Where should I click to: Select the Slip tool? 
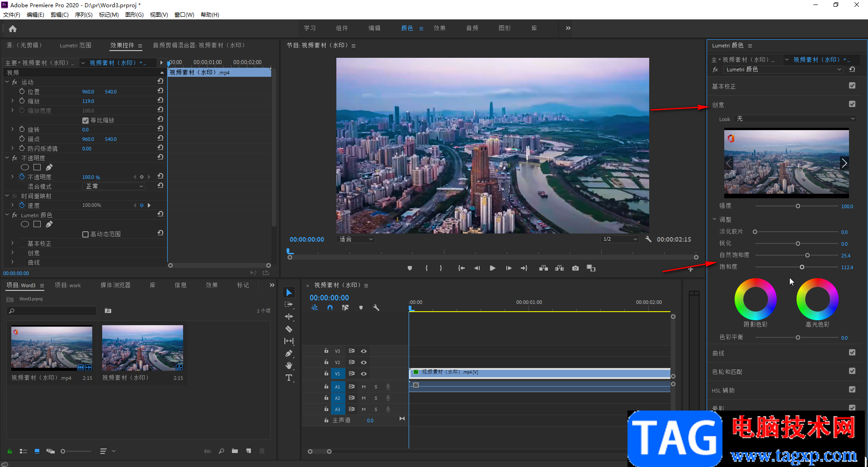[289, 341]
